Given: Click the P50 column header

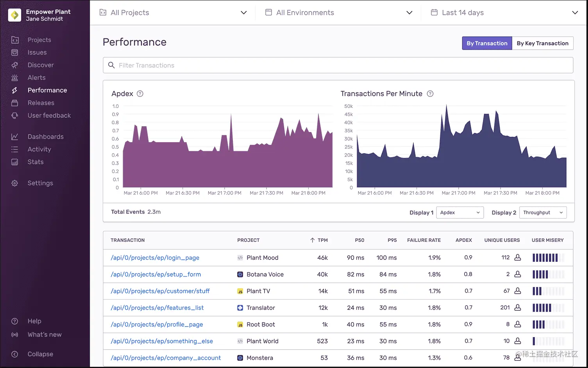Looking at the screenshot, I should point(359,240).
